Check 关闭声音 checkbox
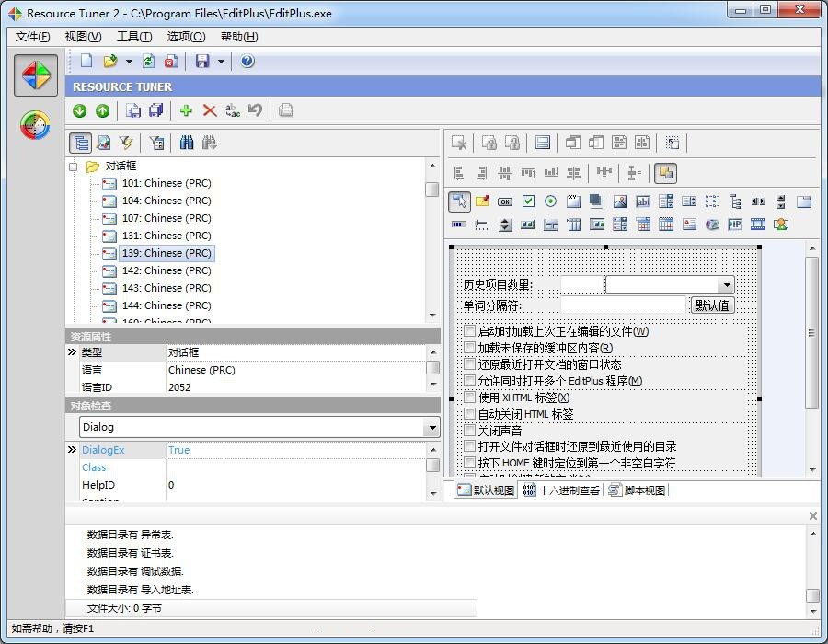 (x=469, y=430)
